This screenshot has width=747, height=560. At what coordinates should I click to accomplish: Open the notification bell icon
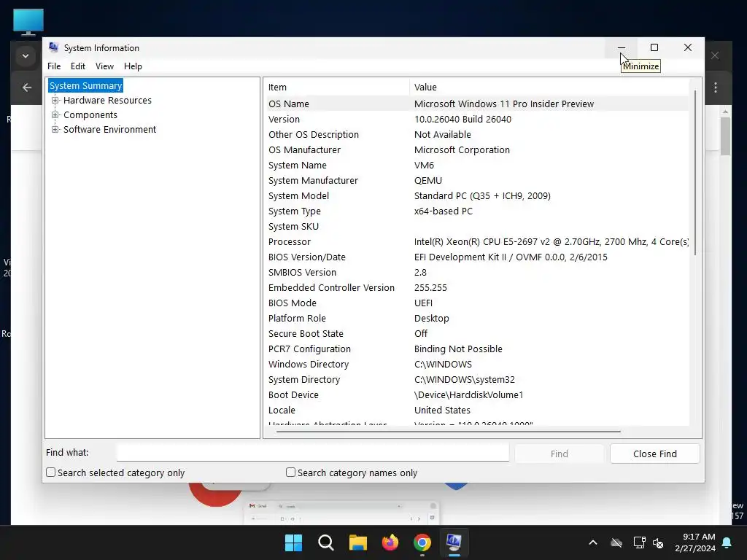pos(727,542)
